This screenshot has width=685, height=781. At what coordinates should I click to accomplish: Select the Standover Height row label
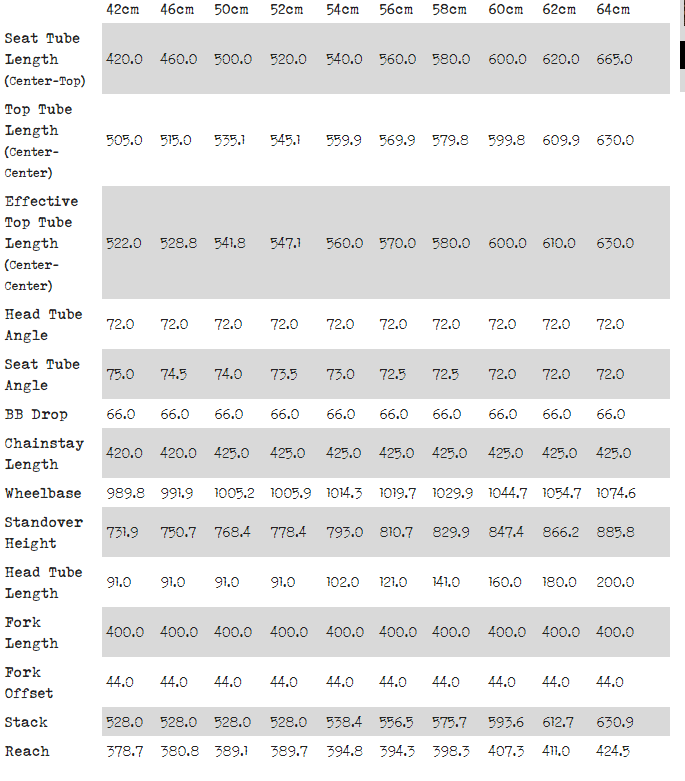coord(44,532)
